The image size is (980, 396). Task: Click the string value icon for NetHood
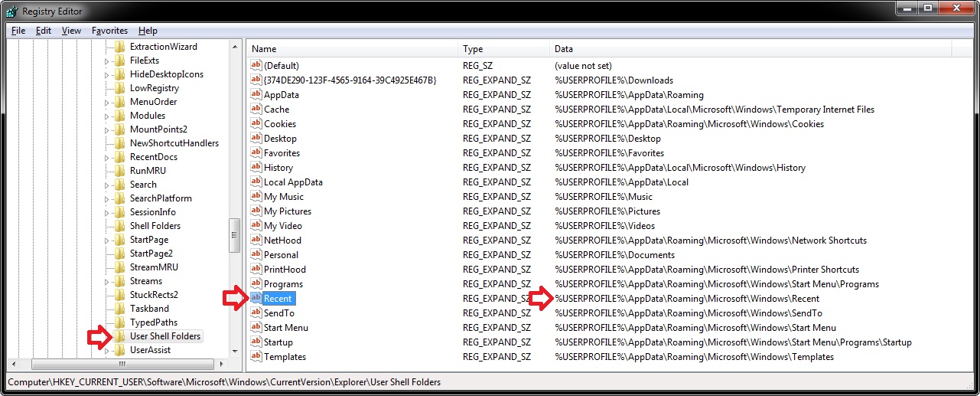(x=256, y=241)
